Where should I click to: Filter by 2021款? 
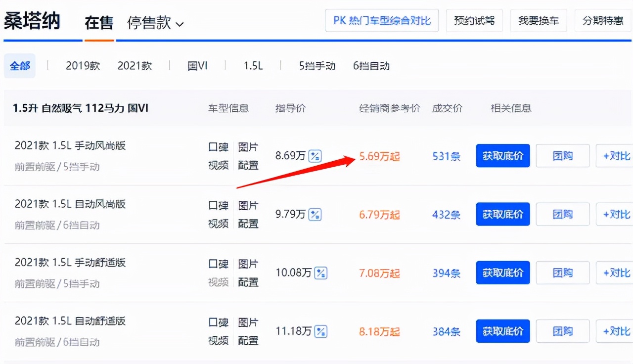135,66
